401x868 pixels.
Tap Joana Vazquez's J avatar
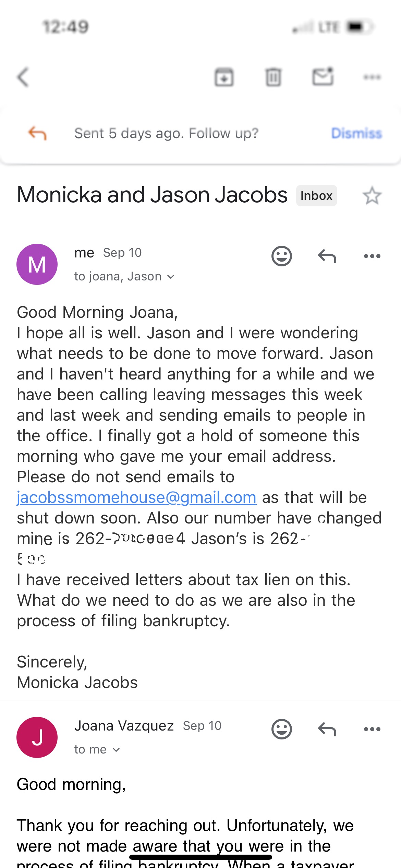pyautogui.click(x=37, y=737)
